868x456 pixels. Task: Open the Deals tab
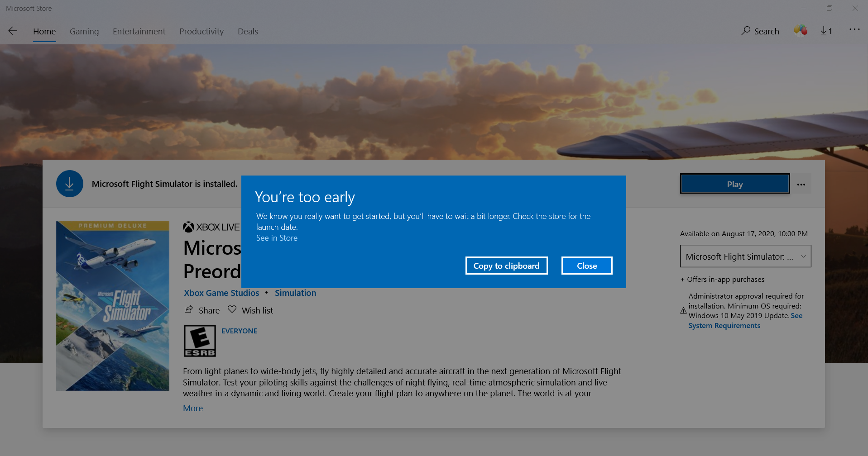point(248,31)
